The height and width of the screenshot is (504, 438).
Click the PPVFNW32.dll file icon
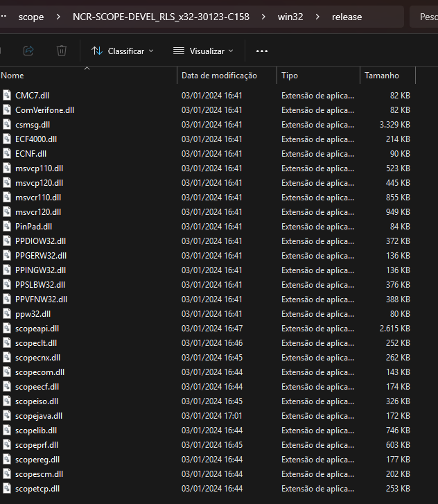point(7,299)
